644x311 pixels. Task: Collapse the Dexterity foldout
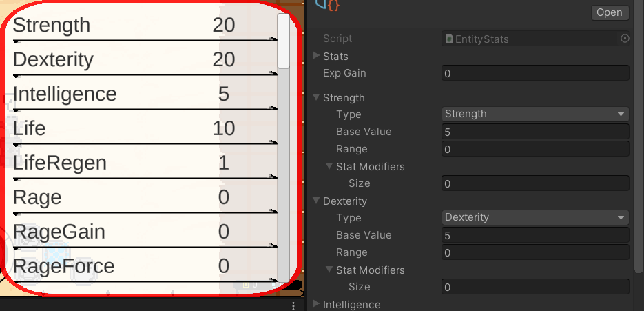tap(317, 201)
